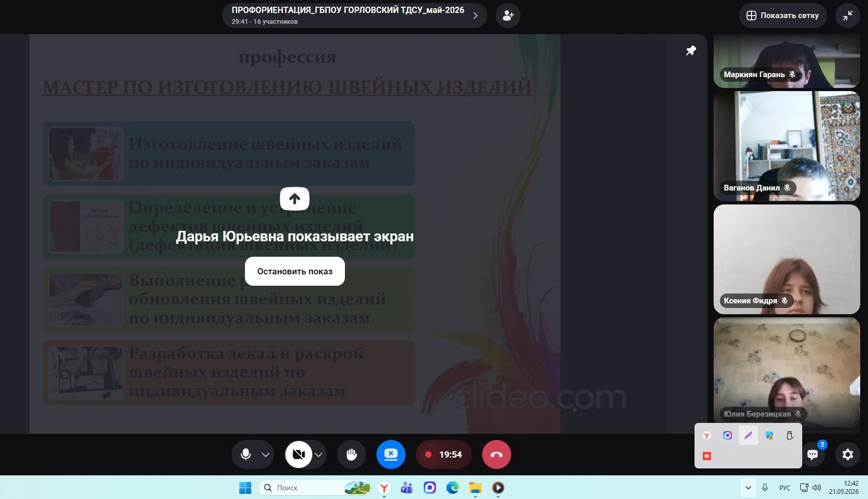
Task: Mute the microphone in the call controls
Action: tap(246, 454)
